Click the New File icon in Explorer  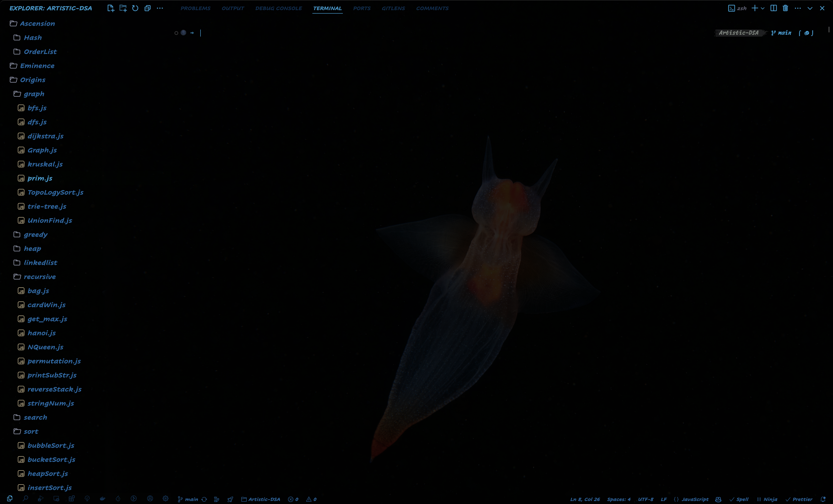click(110, 8)
